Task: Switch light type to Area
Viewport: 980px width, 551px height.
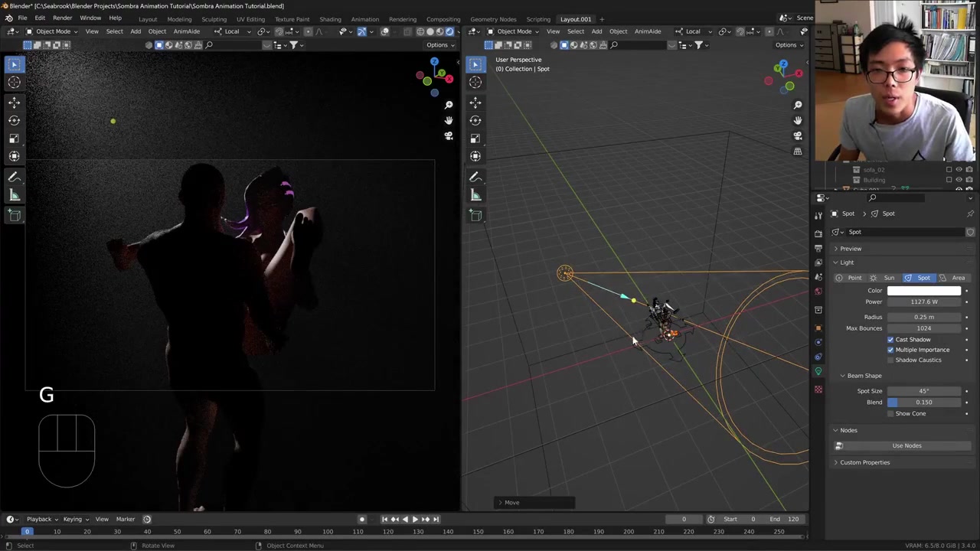Action: click(952, 278)
